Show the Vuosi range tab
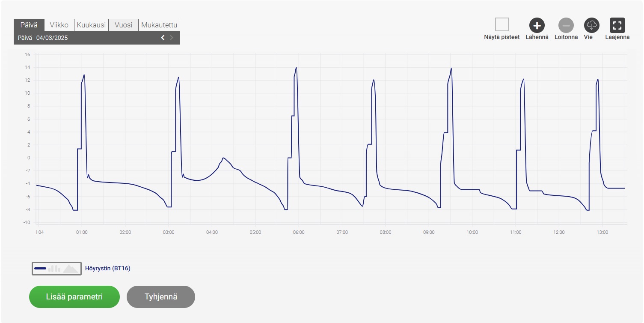 (x=123, y=25)
